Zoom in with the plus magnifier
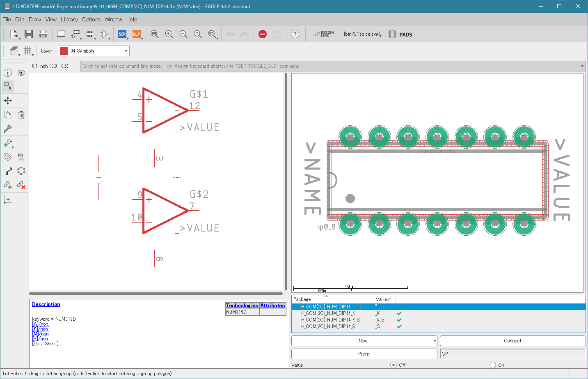Image resolution: width=588 pixels, height=379 pixels. pyautogui.click(x=169, y=34)
